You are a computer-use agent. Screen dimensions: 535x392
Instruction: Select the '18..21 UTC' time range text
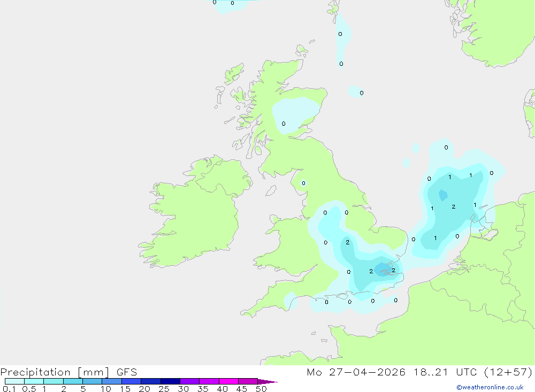(x=445, y=372)
